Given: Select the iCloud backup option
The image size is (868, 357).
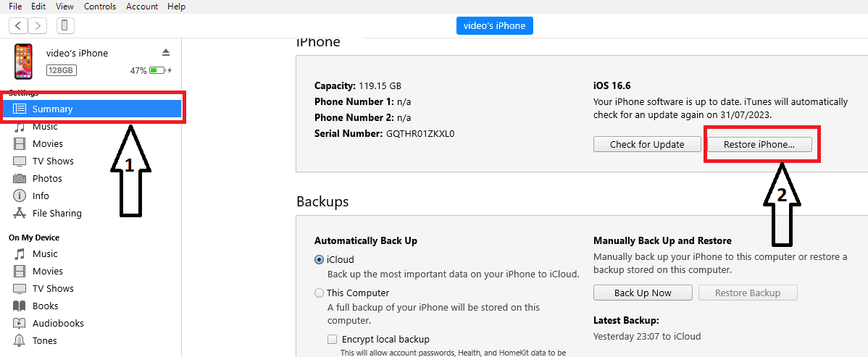Looking at the screenshot, I should point(320,259).
